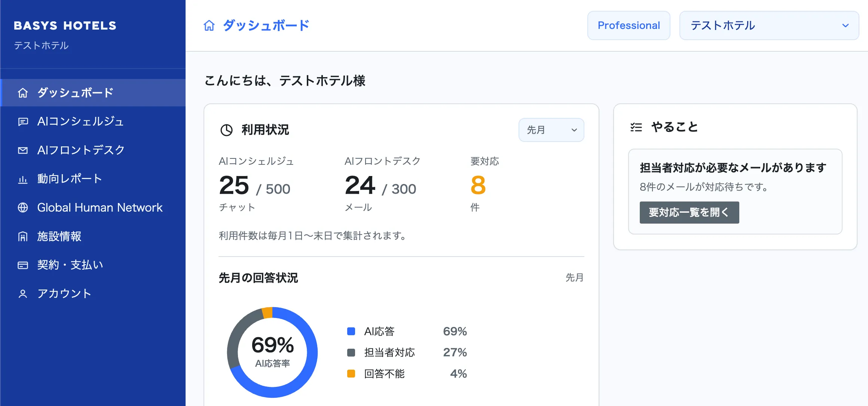
Task: Go to 契約・支払い page
Action: (x=93, y=265)
